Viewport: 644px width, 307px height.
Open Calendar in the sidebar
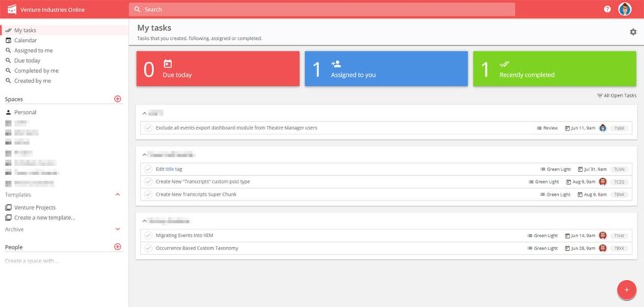25,41
